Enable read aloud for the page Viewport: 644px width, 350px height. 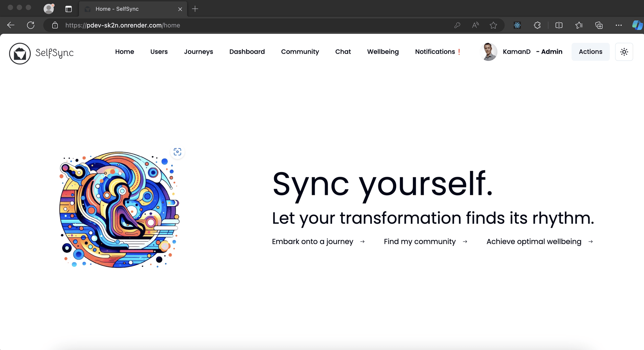coord(475,25)
